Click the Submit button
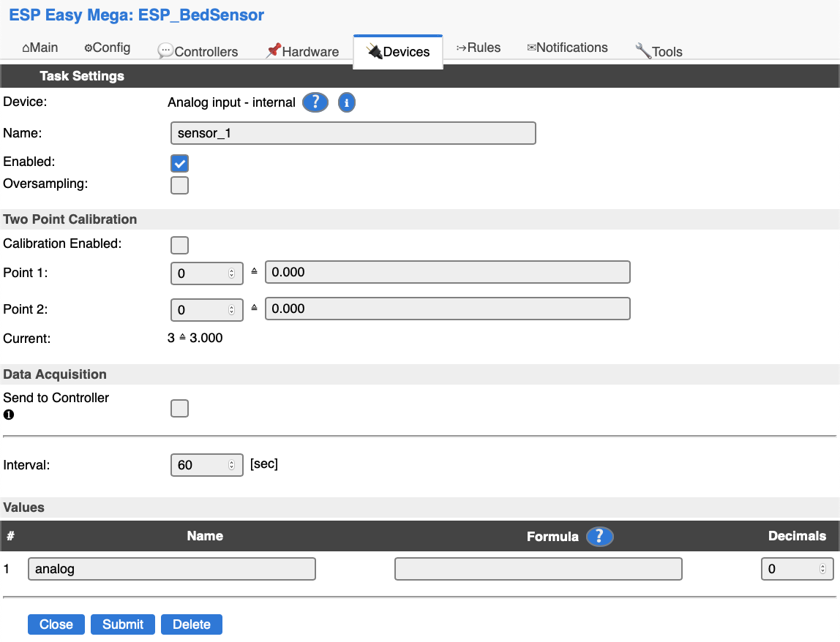 (x=123, y=624)
